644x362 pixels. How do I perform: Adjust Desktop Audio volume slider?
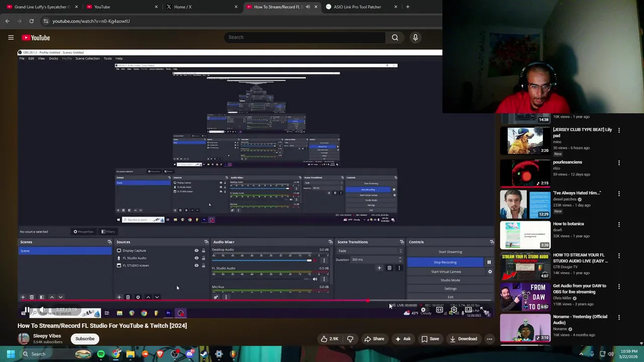(x=262, y=260)
